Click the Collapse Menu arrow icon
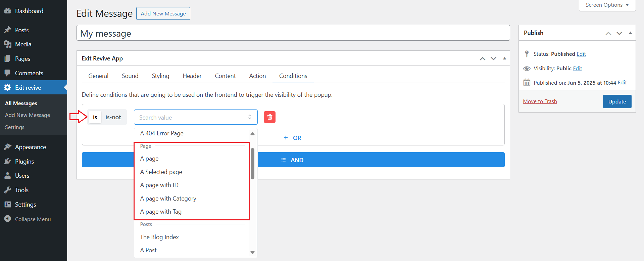The width and height of the screenshot is (644, 261). (x=7, y=219)
